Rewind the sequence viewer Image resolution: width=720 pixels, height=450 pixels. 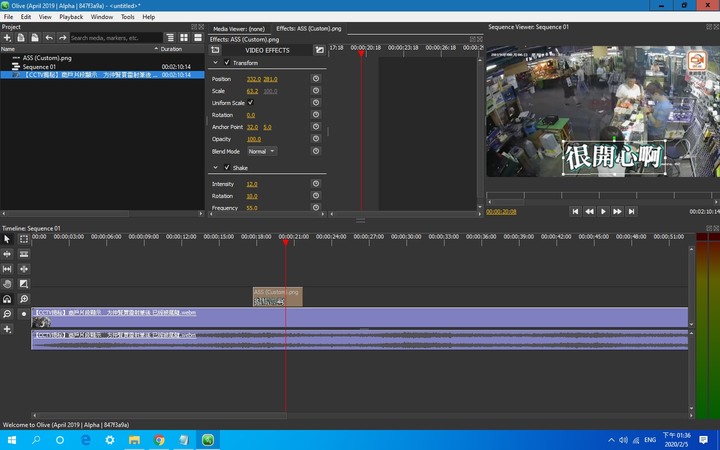[x=589, y=211]
